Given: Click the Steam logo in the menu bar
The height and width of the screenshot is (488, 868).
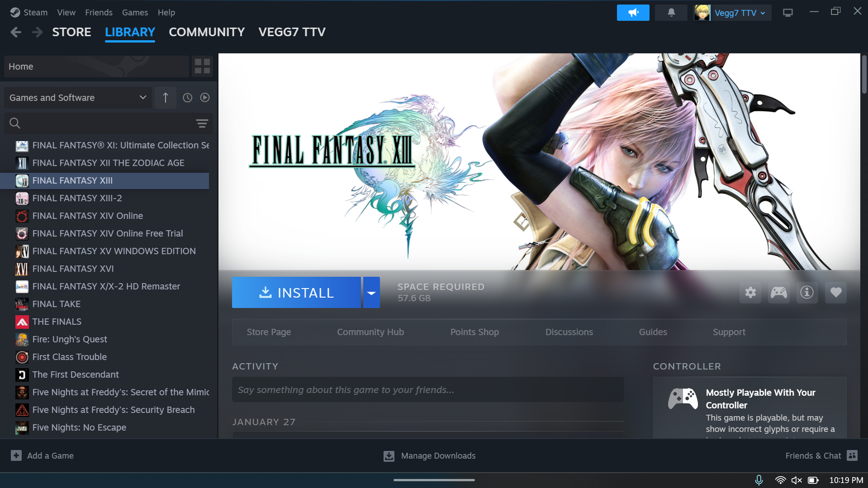Looking at the screenshot, I should click(15, 12).
